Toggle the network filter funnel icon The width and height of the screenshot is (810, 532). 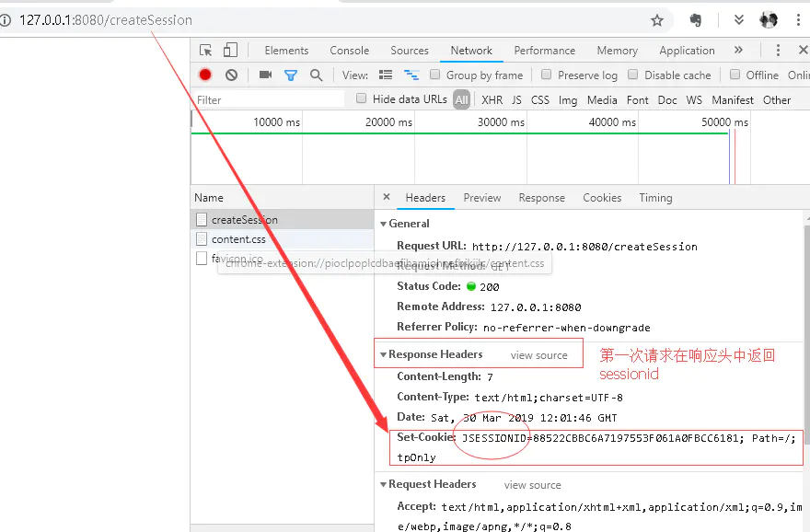291,75
